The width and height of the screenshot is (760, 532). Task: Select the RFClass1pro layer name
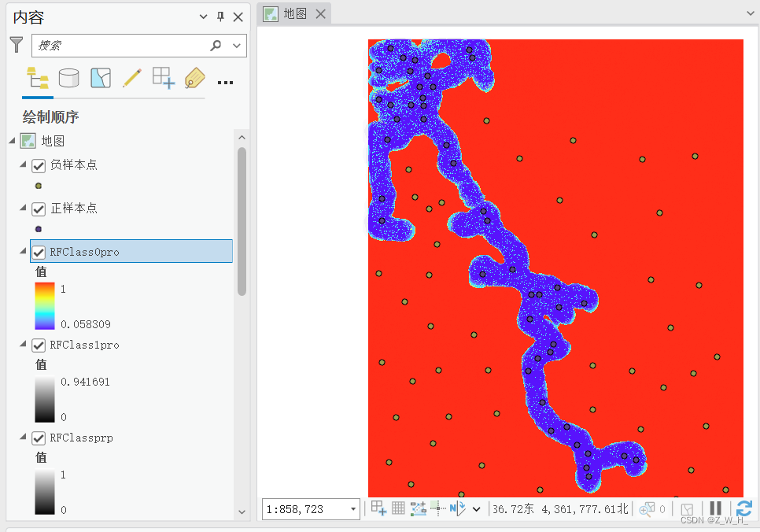(84, 345)
